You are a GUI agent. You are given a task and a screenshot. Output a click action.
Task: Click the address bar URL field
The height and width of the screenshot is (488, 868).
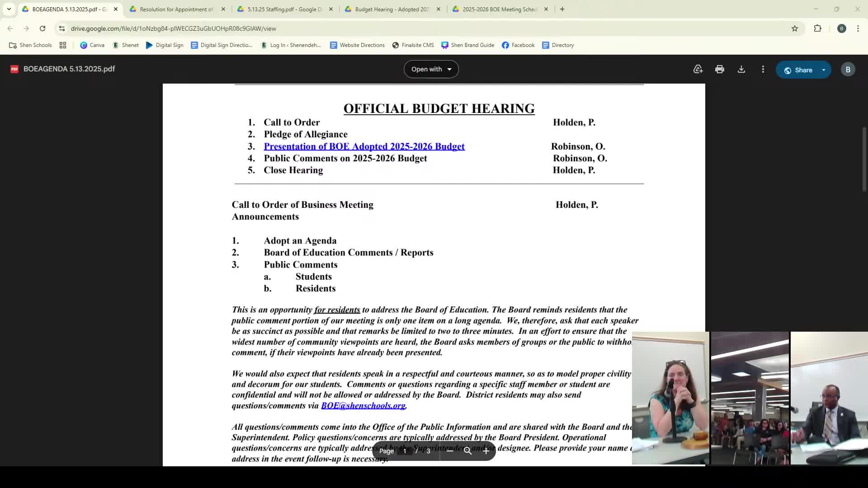coord(425,28)
